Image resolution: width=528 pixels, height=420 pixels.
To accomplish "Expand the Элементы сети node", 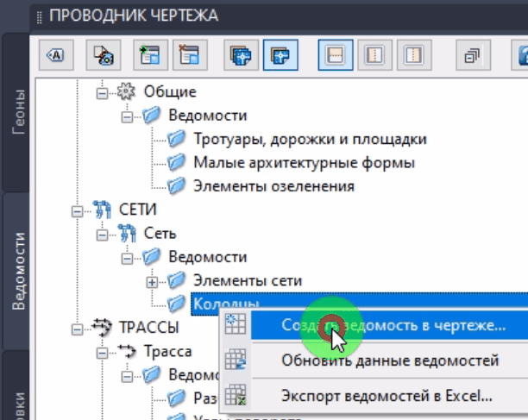I will 152,282.
